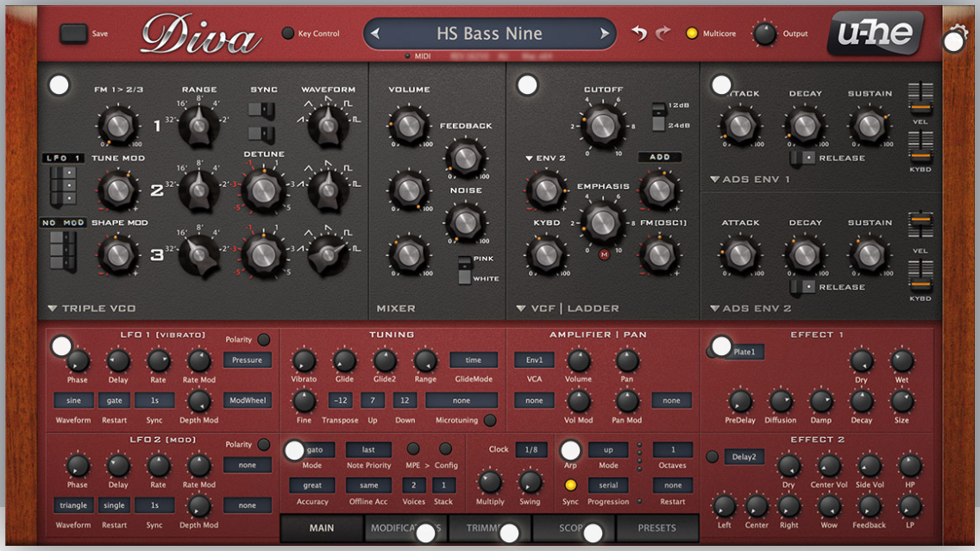Open the Delay2 effect selector
This screenshot has height=551, width=980.
744,457
